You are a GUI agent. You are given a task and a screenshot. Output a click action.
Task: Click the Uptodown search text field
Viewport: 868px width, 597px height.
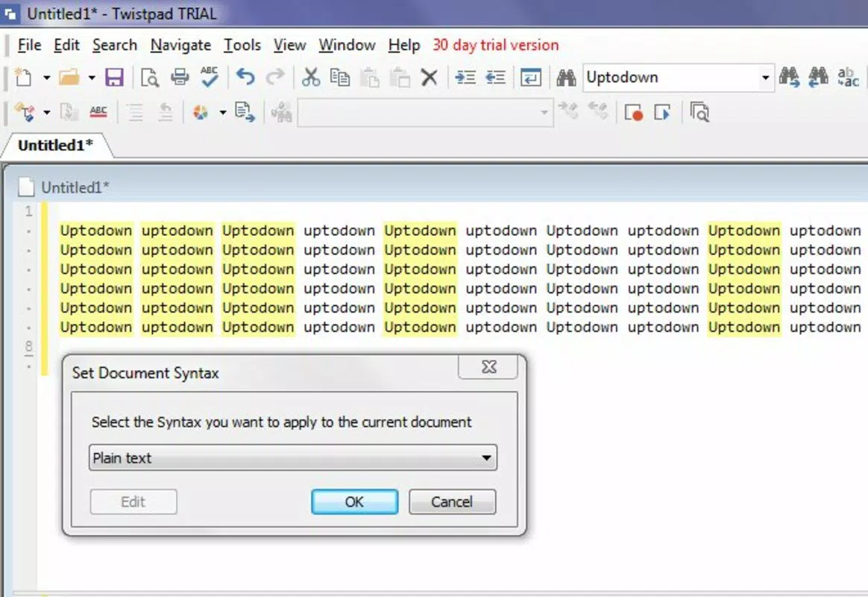[x=670, y=78]
